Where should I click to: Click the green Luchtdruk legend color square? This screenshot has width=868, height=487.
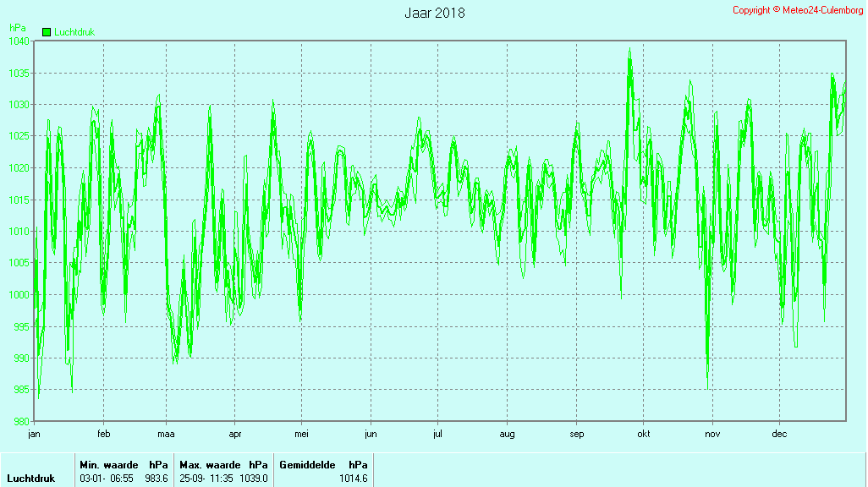pyautogui.click(x=47, y=32)
